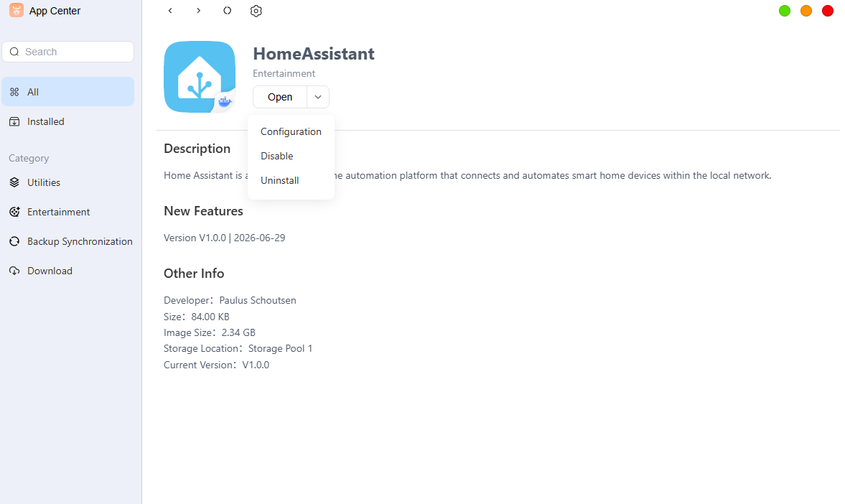Screen dimensions: 845x504
Task: Click the red window close button
Action: 828,11
